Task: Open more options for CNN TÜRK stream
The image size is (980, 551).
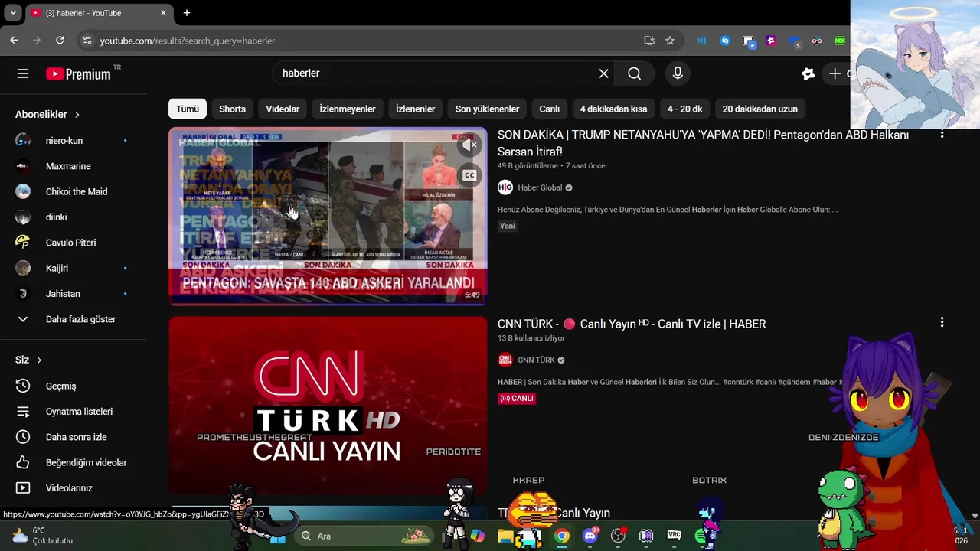Action: (x=942, y=323)
